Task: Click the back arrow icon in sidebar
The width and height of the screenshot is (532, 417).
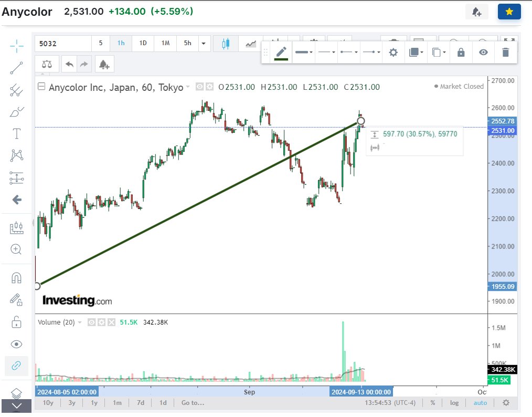Action: coord(17,200)
